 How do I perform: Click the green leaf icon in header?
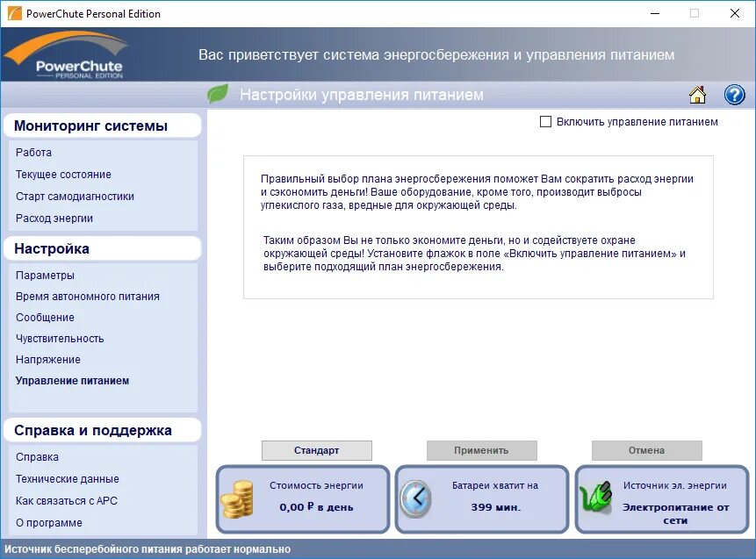218,94
